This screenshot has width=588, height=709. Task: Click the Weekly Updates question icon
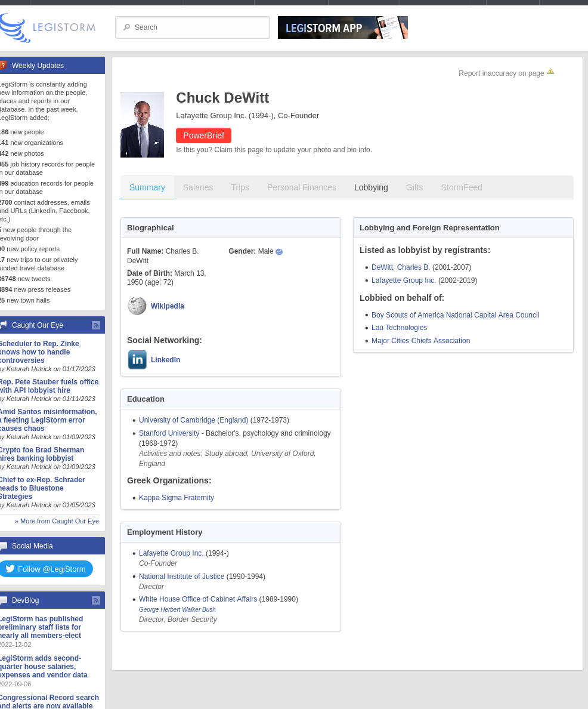pyautogui.click(x=3, y=66)
